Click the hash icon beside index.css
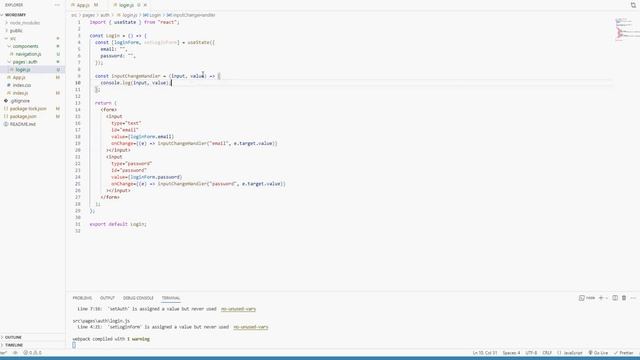This screenshot has width=640, height=360. pos(9,85)
